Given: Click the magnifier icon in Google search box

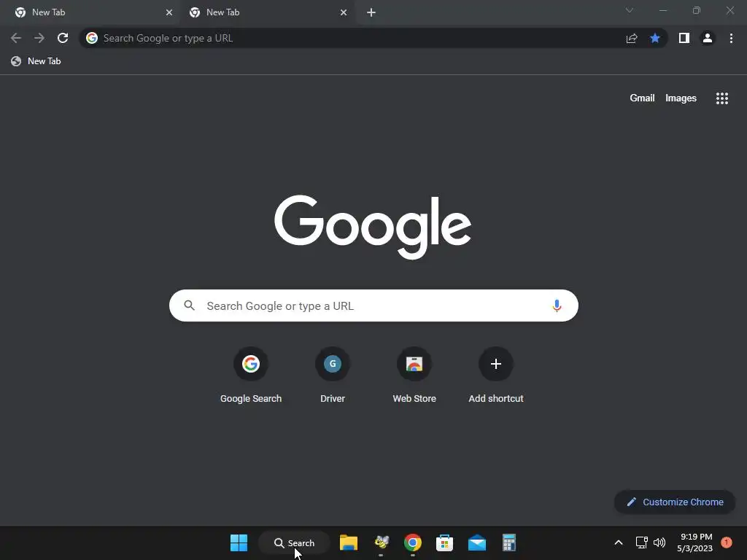Looking at the screenshot, I should (x=189, y=306).
